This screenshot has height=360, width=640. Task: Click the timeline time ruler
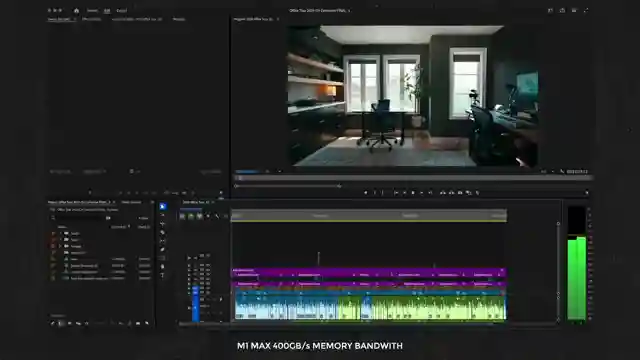pyautogui.click(x=369, y=216)
